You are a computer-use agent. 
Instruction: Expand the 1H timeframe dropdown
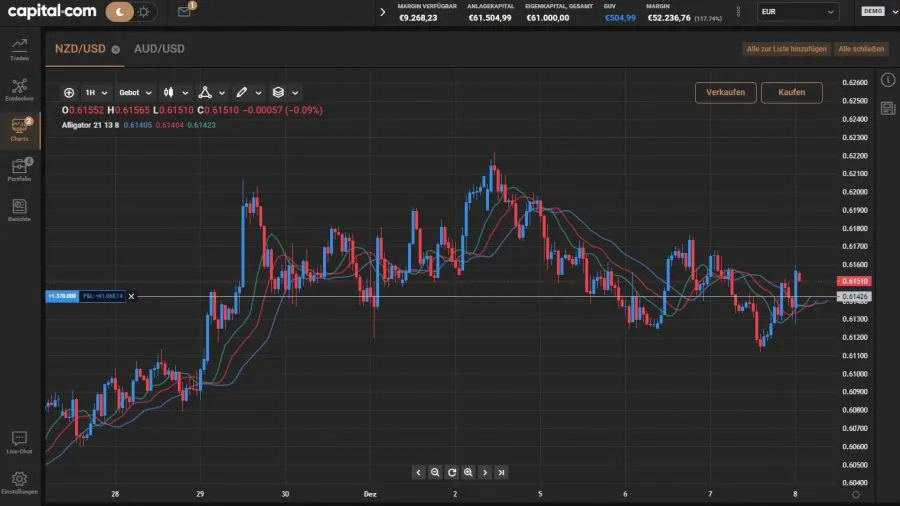96,92
